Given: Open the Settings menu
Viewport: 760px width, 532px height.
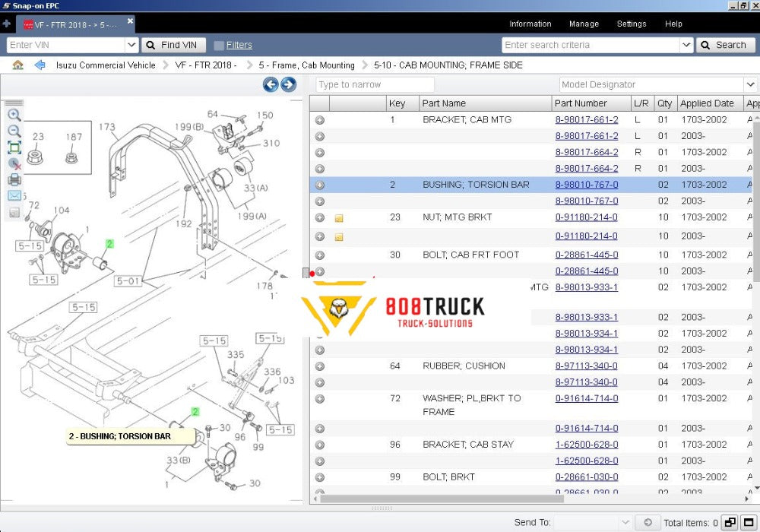Looking at the screenshot, I should coord(631,24).
